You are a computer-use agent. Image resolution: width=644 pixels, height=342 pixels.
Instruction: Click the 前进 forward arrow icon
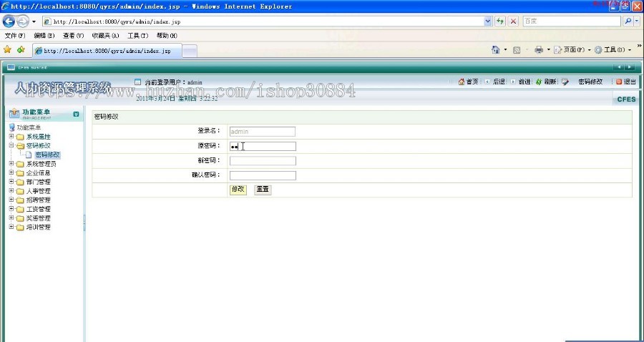click(512, 82)
